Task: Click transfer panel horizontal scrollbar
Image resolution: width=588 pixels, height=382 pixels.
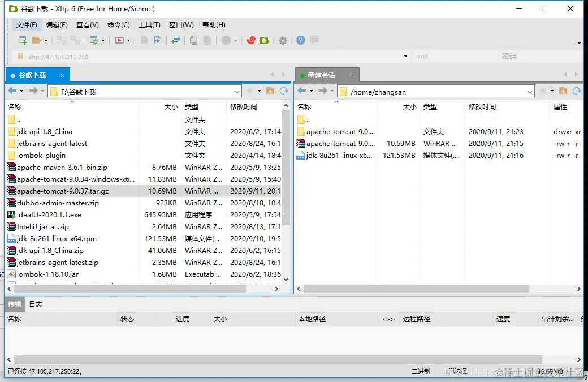Action: [278, 359]
